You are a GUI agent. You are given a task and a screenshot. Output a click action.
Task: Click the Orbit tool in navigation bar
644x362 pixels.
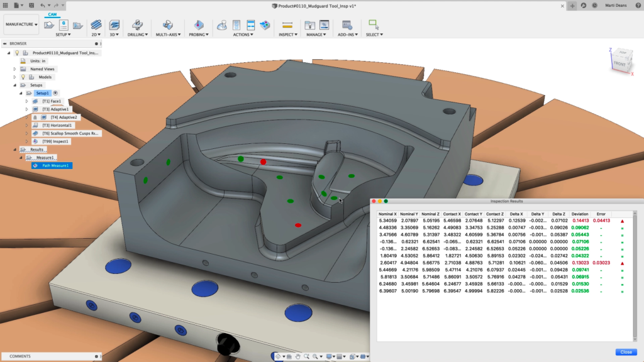(279, 356)
